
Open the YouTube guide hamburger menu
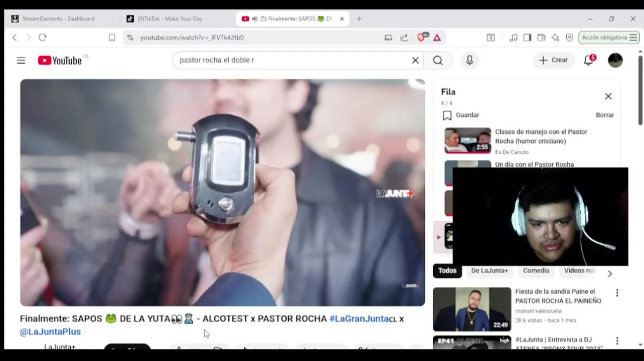21,60
